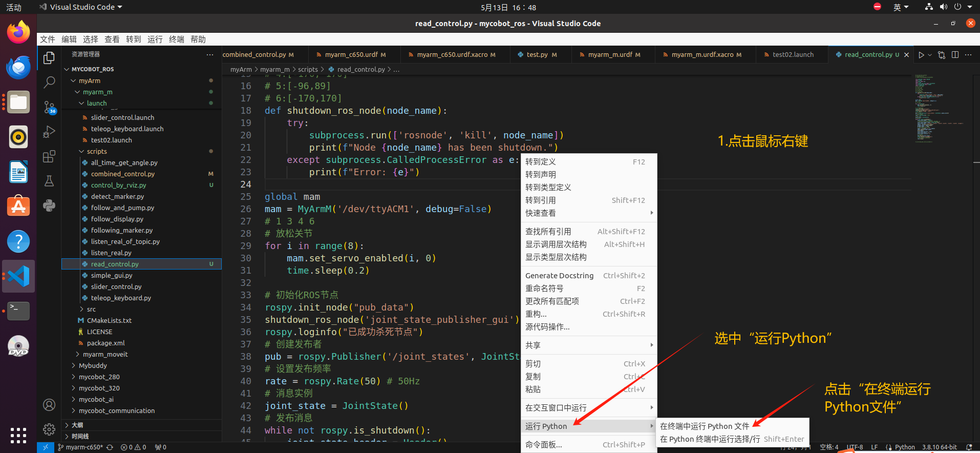This screenshot has width=980, height=453.
Task: Open the errors and warnings counter in the status bar
Action: pos(134,447)
